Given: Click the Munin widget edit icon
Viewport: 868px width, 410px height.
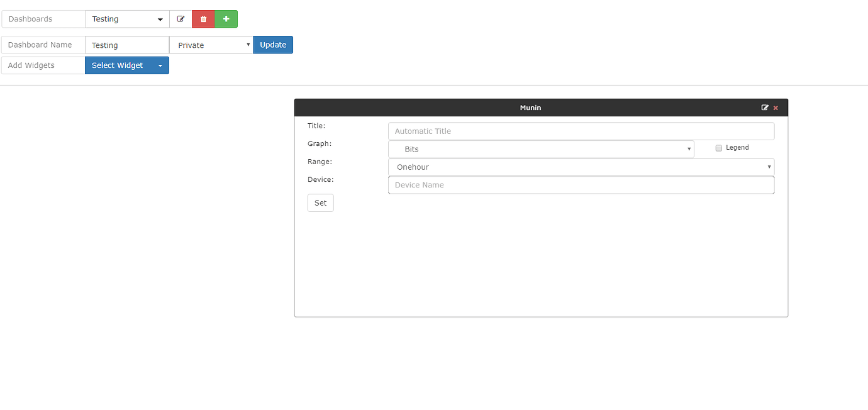Looking at the screenshot, I should tap(765, 108).
